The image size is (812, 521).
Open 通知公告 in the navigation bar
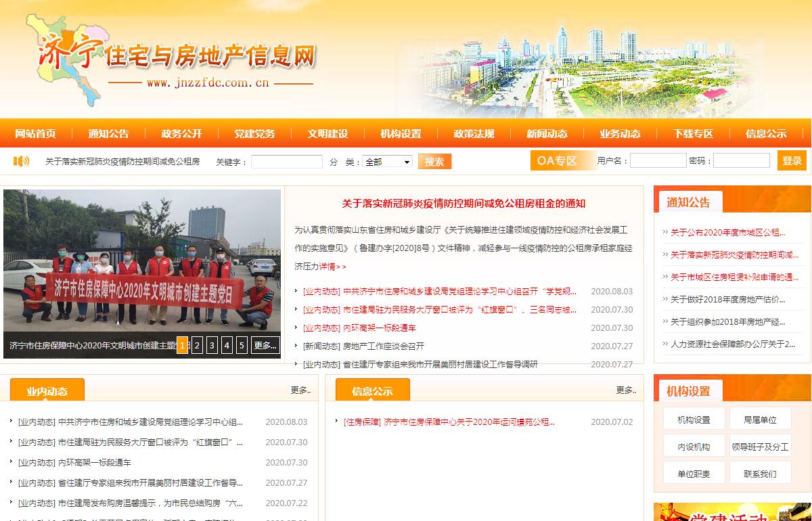pos(108,134)
